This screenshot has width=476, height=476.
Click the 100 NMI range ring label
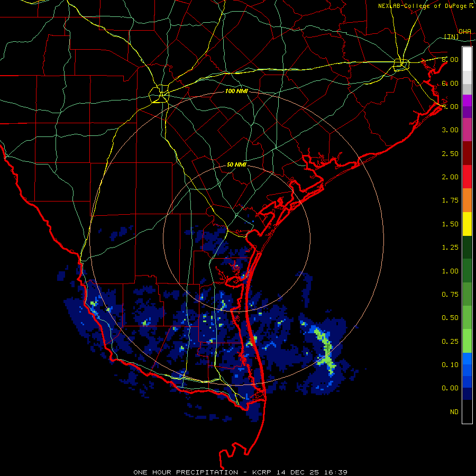[236, 91]
